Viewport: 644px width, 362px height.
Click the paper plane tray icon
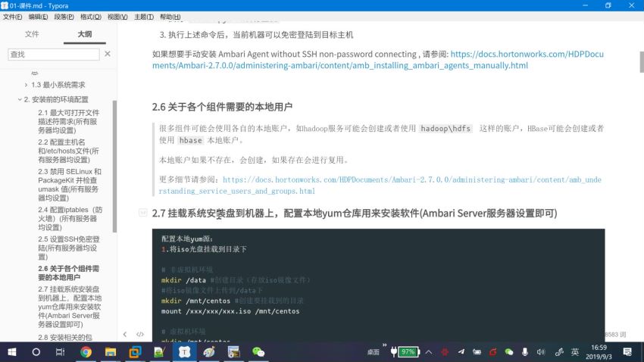coord(461,351)
